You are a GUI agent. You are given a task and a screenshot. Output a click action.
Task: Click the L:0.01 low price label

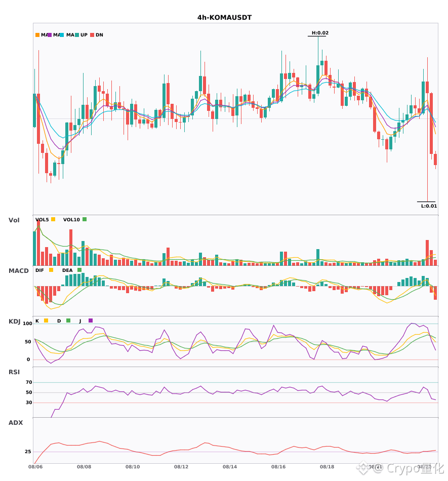click(x=429, y=206)
